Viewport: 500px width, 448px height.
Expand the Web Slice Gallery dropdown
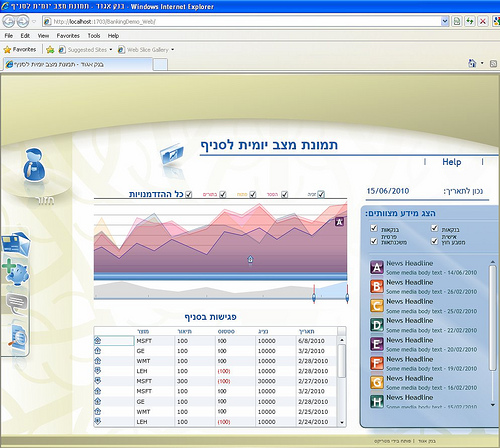173,50
